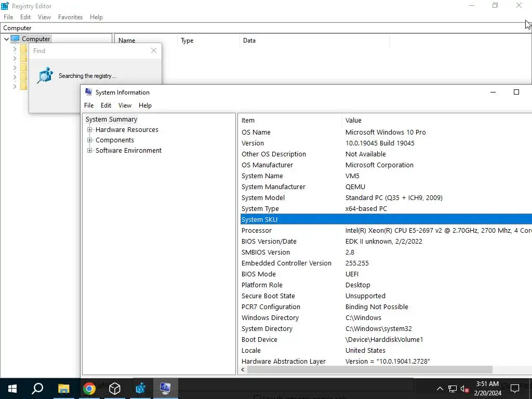Open the Windows Start menu
532x399 pixels.
coord(12,389)
